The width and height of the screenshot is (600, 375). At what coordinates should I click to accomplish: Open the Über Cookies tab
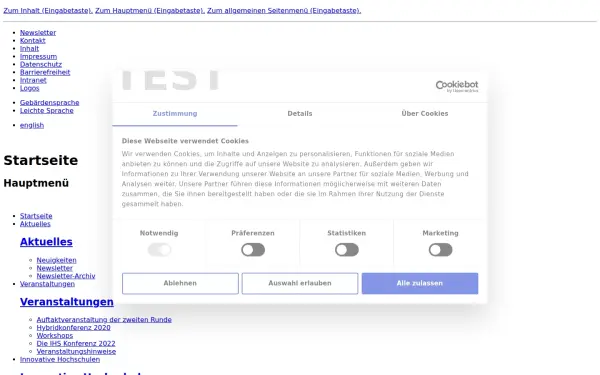point(425,114)
